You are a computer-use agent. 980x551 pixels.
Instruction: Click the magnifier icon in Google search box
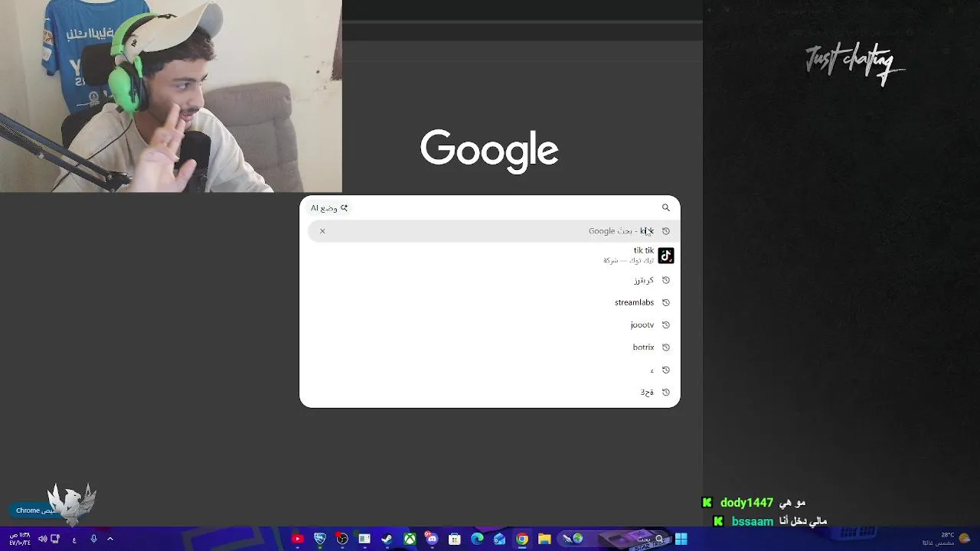pyautogui.click(x=665, y=207)
